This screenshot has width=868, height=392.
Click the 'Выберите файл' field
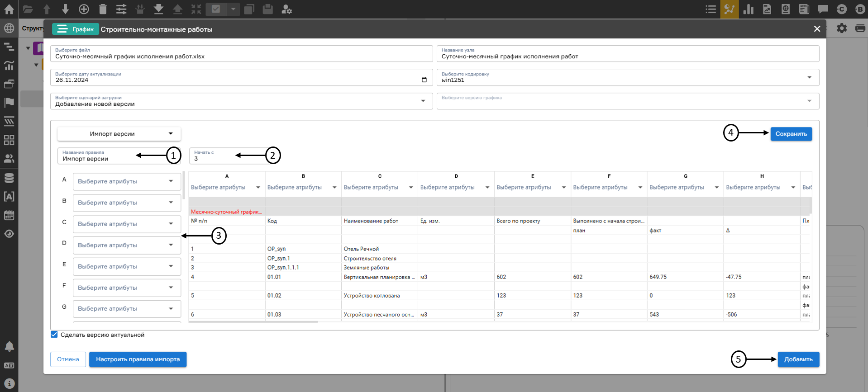pyautogui.click(x=241, y=53)
